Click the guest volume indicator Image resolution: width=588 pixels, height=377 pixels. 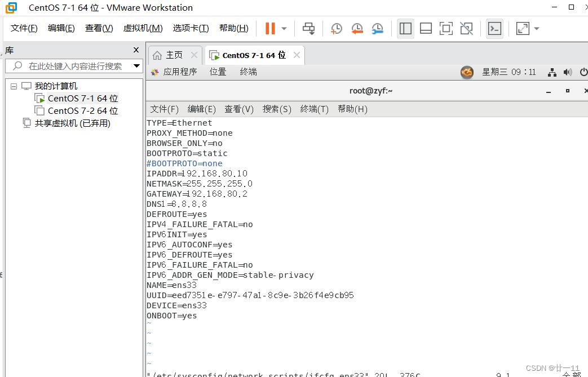pyautogui.click(x=568, y=72)
